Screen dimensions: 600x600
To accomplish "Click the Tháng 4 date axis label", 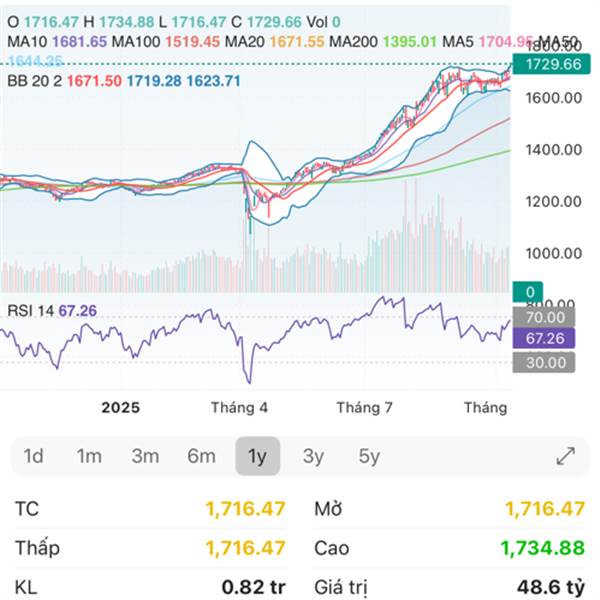I will pos(240,407).
